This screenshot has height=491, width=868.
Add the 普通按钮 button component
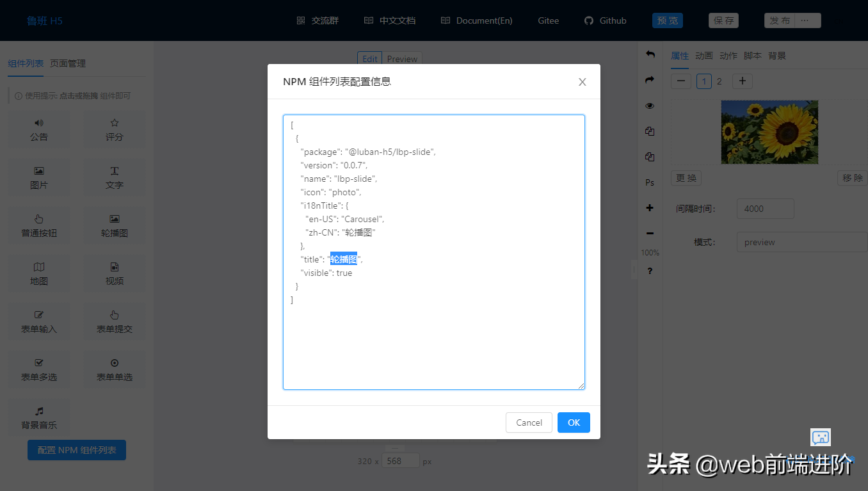point(39,226)
